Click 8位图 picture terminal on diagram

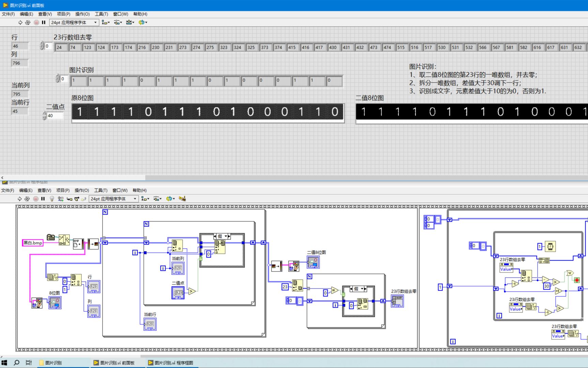pos(55,303)
